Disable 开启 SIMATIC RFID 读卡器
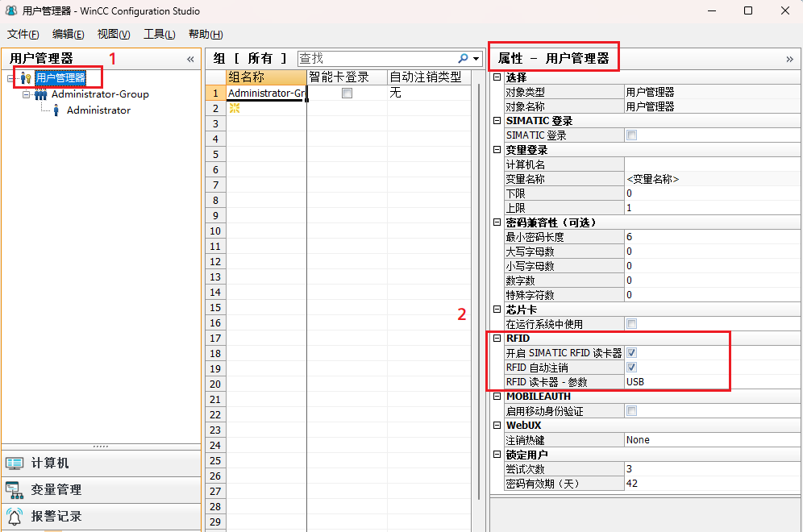 point(631,352)
